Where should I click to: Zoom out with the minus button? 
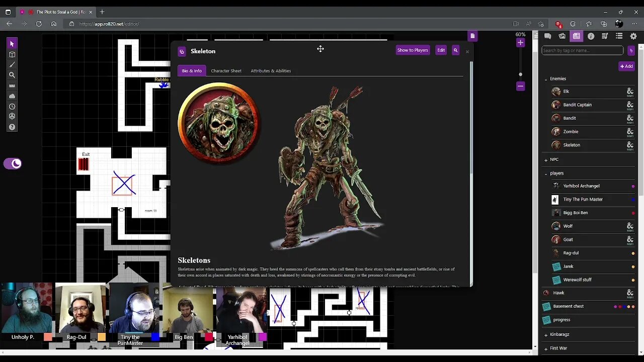(x=520, y=86)
